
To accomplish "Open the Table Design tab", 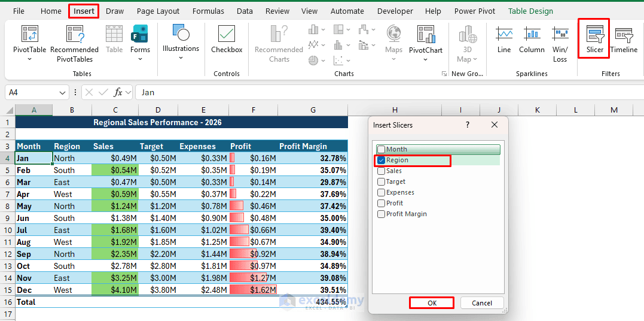I will [530, 11].
